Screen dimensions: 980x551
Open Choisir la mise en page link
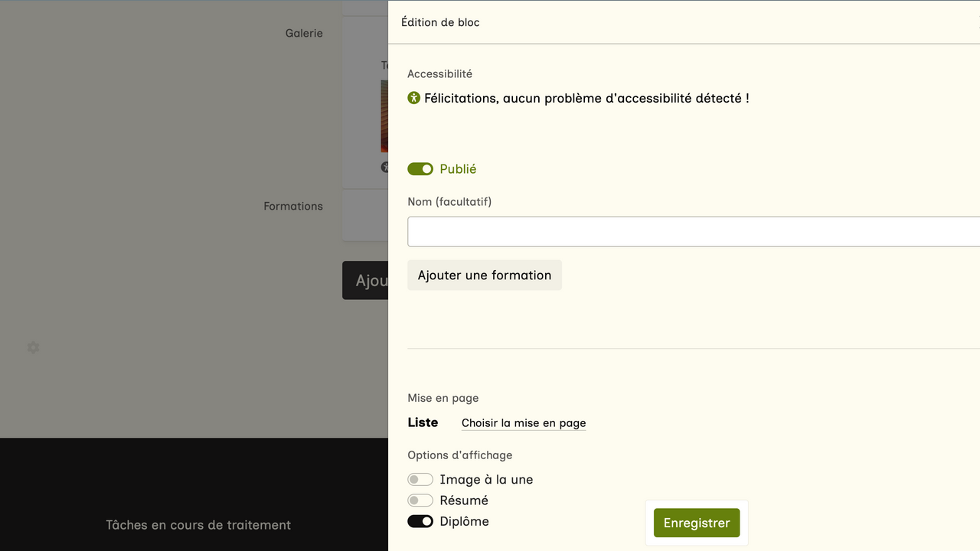click(x=524, y=423)
